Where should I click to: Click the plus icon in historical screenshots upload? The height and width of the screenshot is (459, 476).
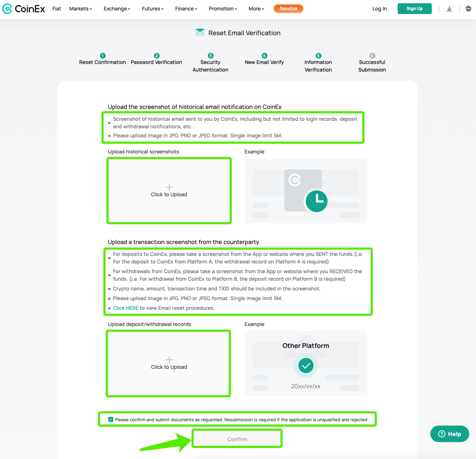(169, 187)
